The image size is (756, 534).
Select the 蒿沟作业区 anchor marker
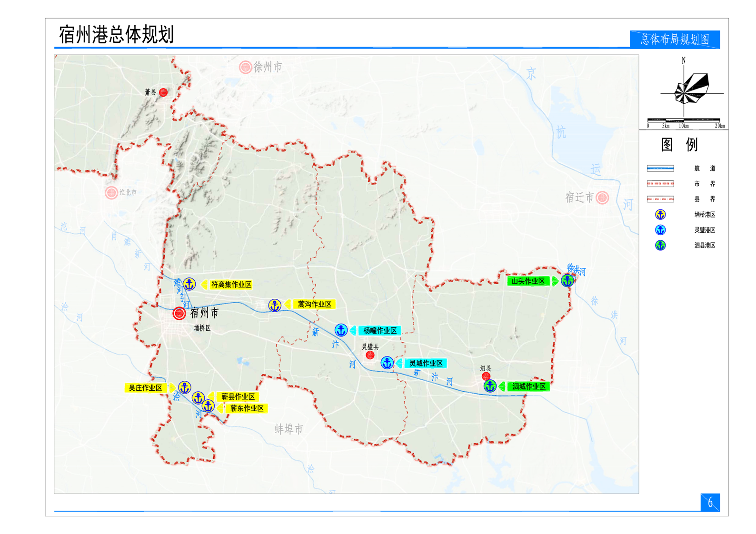[275, 305]
